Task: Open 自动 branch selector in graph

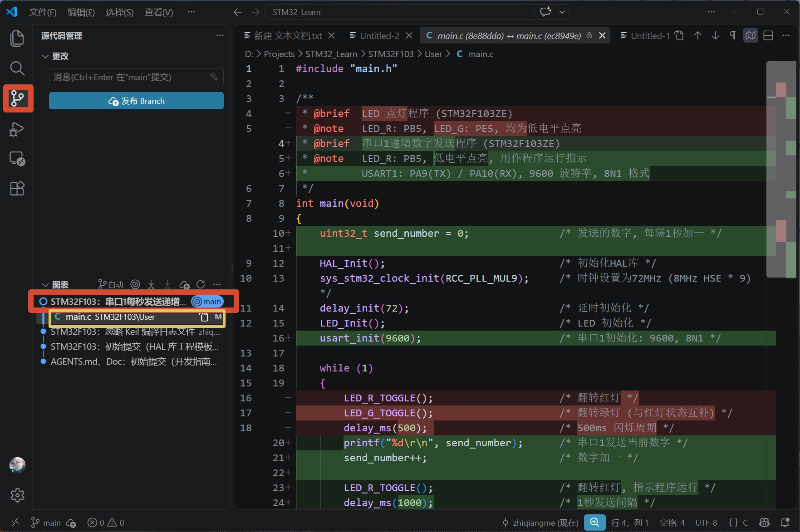Action: coord(111,284)
